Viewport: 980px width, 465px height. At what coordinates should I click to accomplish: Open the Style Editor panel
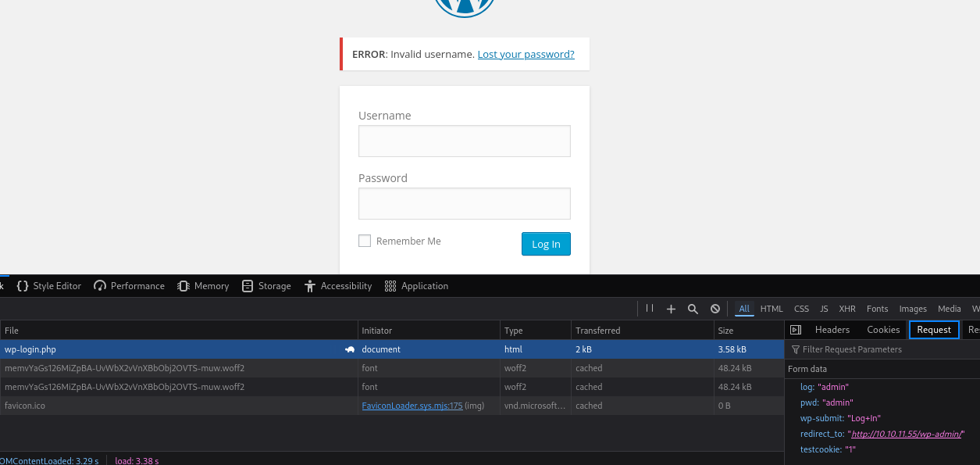pyautogui.click(x=49, y=286)
